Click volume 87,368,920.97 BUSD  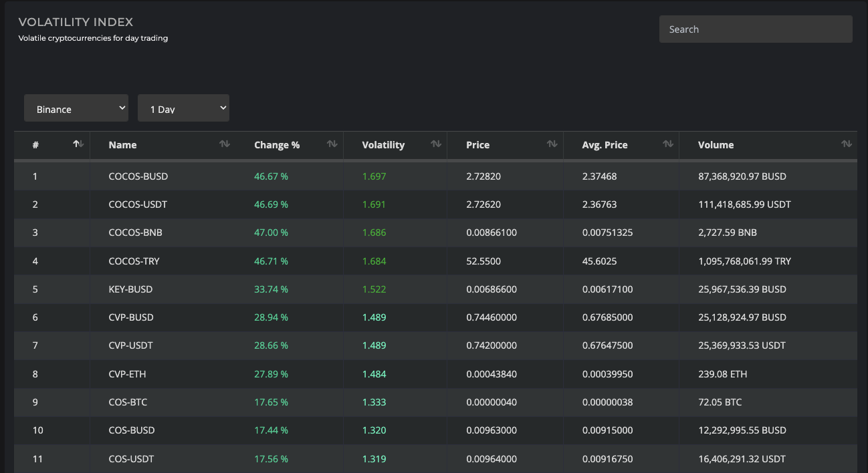[742, 176]
